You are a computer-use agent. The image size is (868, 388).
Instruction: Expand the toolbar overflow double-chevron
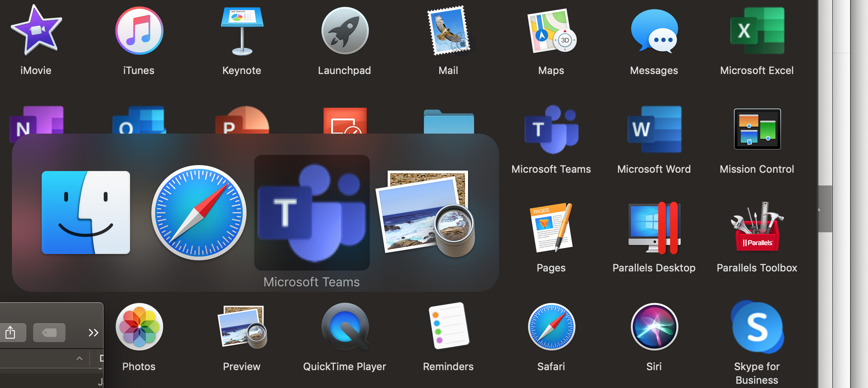pos(94,332)
